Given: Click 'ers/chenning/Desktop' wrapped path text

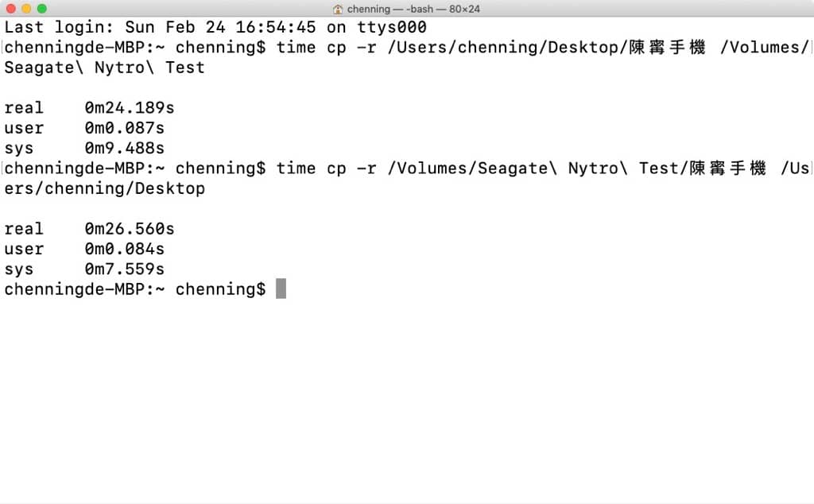Looking at the screenshot, I should click(104, 188).
